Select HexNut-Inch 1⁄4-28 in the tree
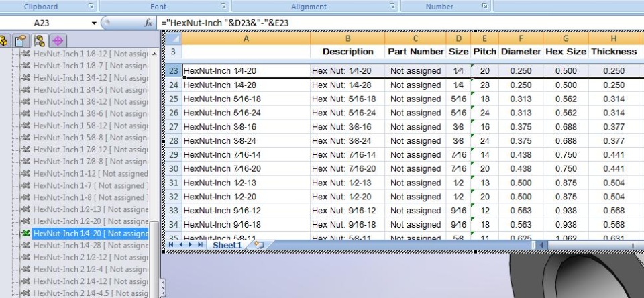The image size is (644, 298). pyautogui.click(x=91, y=246)
